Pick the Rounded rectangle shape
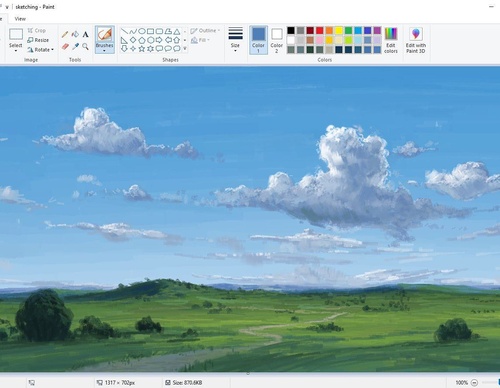Viewport: 500px width, 388px height. coord(159,31)
